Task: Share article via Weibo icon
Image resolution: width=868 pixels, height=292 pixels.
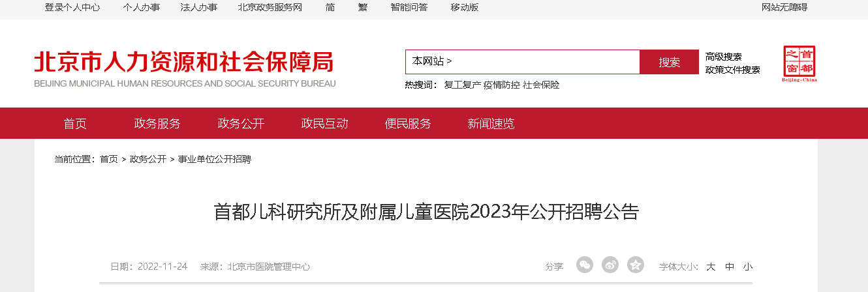Action: (610, 265)
